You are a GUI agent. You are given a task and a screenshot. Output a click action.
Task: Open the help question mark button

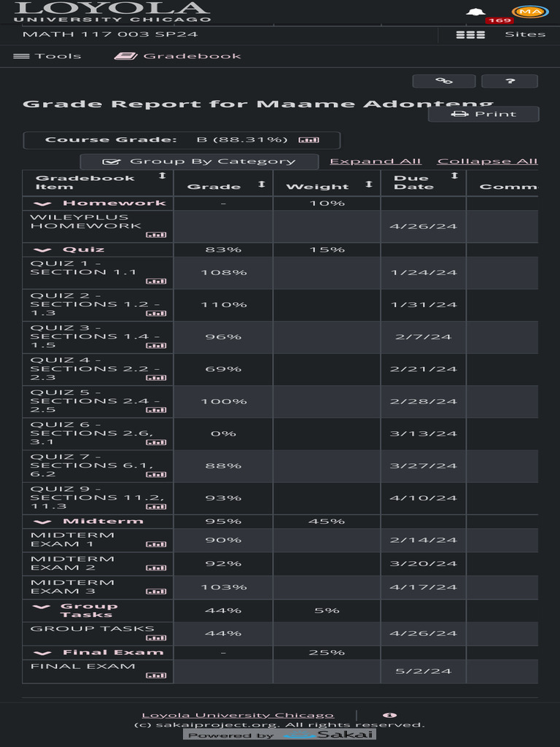point(509,81)
